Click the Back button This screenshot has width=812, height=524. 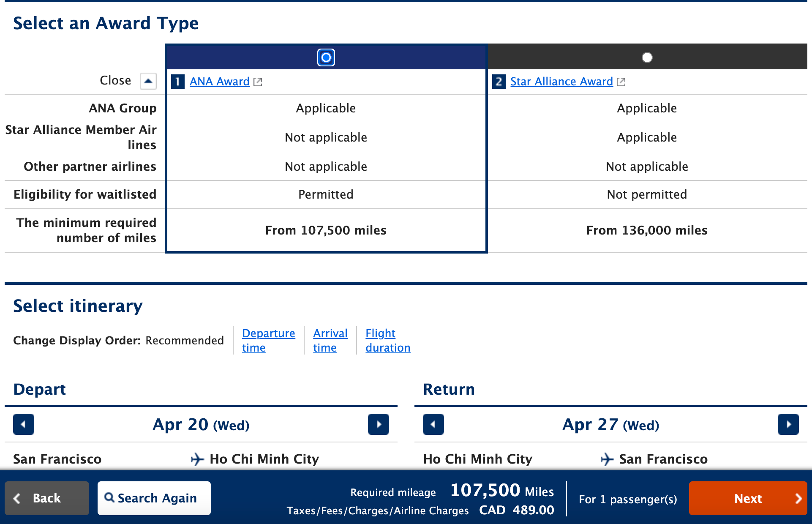click(46, 498)
